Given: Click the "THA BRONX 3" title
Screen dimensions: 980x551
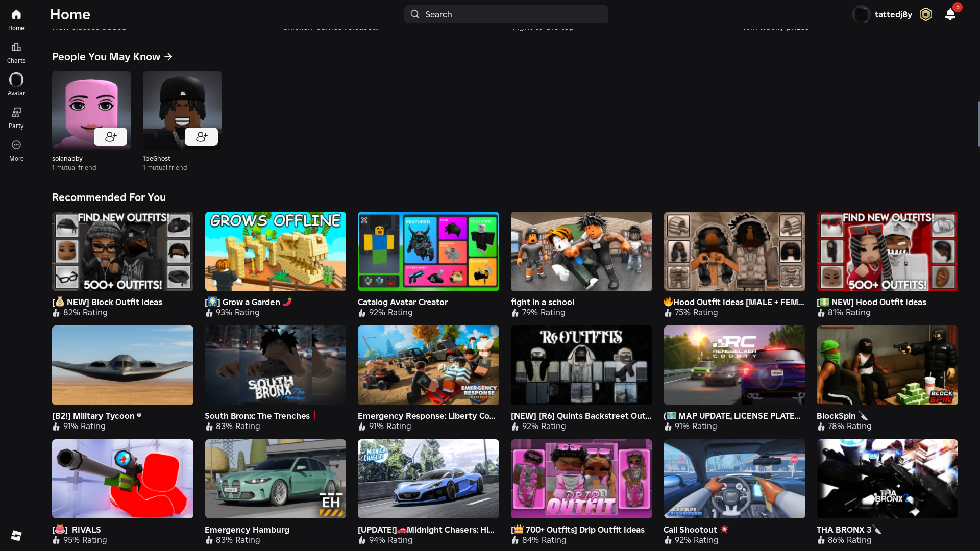Looking at the screenshot, I should click(849, 530).
